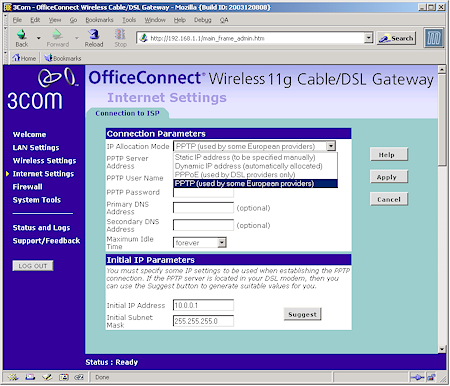Reload the page with Reload icon

[x=94, y=34]
